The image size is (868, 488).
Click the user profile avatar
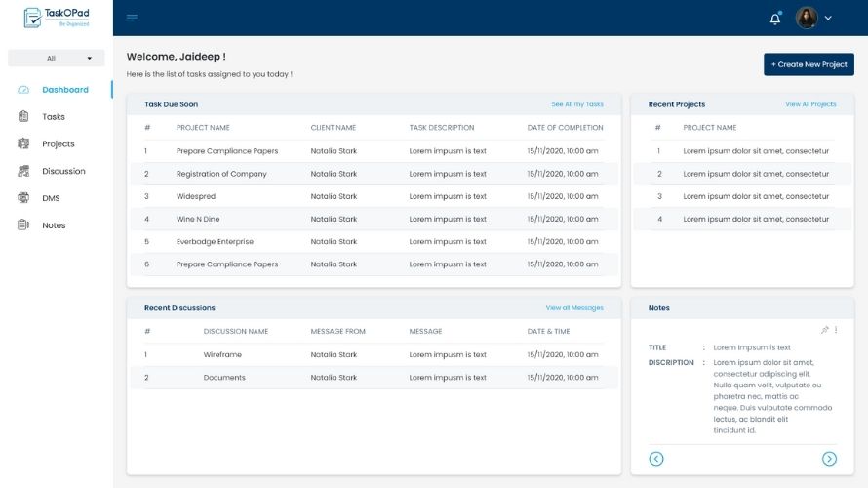[807, 18]
